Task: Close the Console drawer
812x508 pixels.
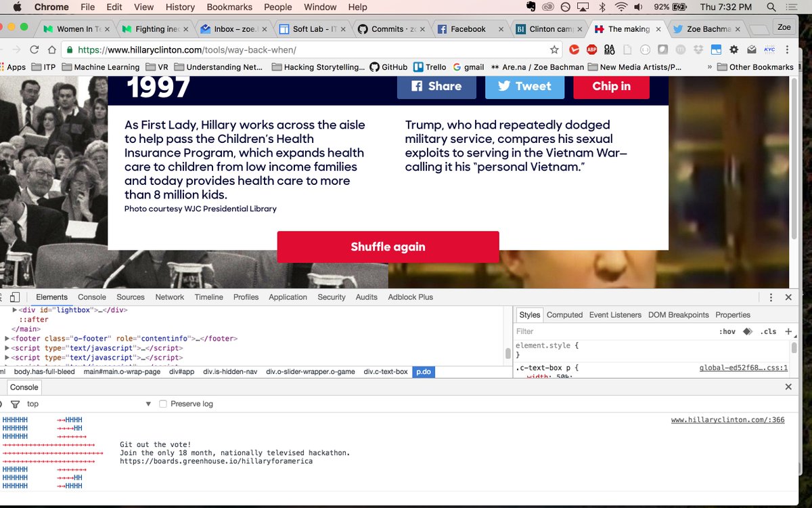Action: pos(788,387)
